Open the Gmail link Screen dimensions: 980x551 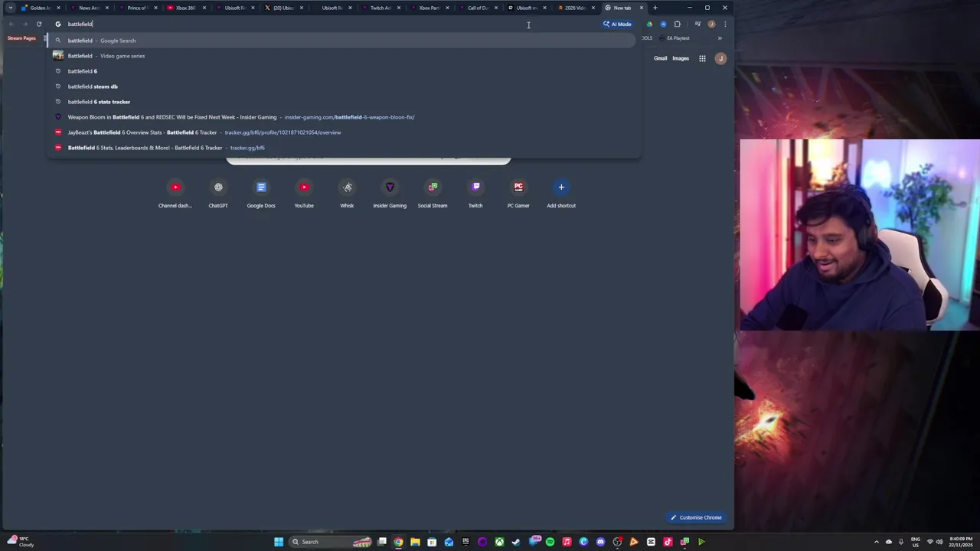click(x=660, y=58)
